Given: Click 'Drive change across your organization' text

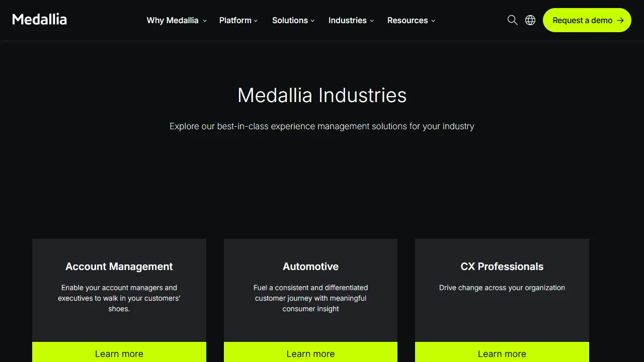Looking at the screenshot, I should click(x=502, y=288).
